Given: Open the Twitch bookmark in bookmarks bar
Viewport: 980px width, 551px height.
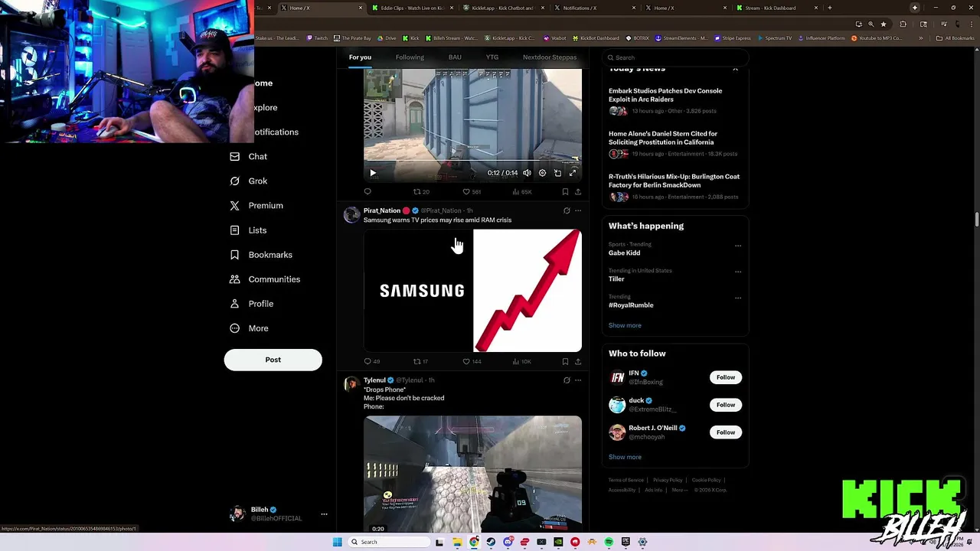Looking at the screenshot, I should tap(317, 37).
